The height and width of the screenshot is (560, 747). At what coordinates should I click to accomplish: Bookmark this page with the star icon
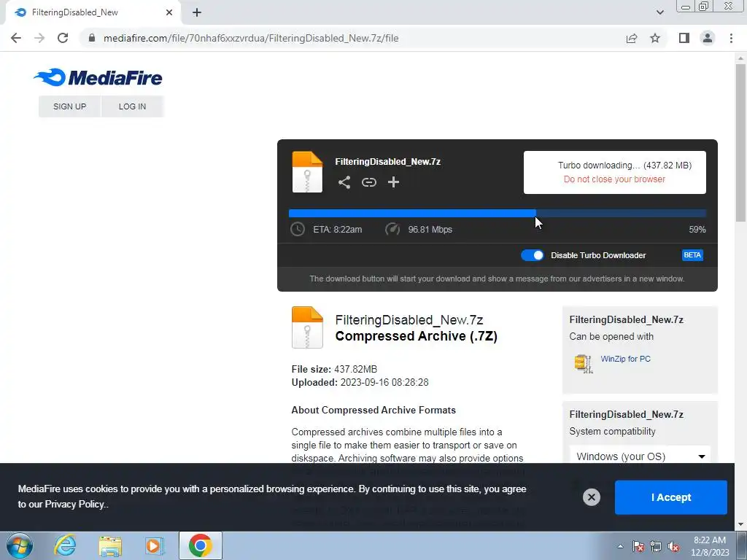(655, 38)
